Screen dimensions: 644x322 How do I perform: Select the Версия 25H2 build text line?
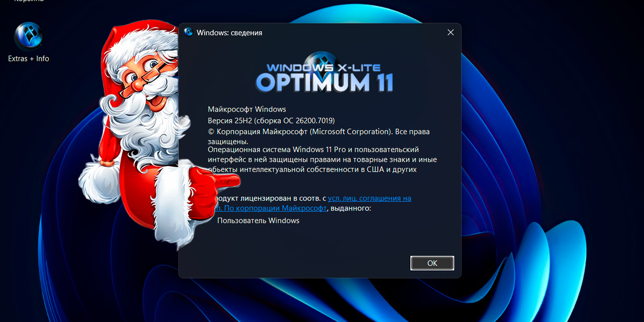coord(271,120)
